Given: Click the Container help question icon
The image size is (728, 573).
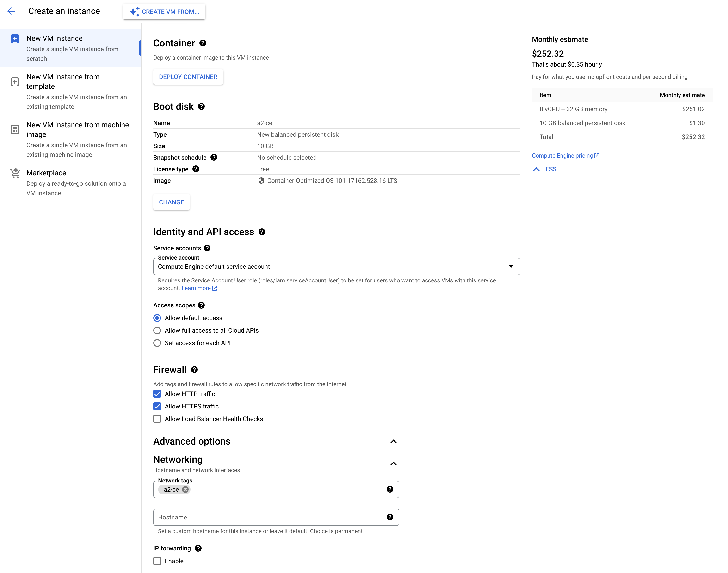Looking at the screenshot, I should (x=203, y=43).
